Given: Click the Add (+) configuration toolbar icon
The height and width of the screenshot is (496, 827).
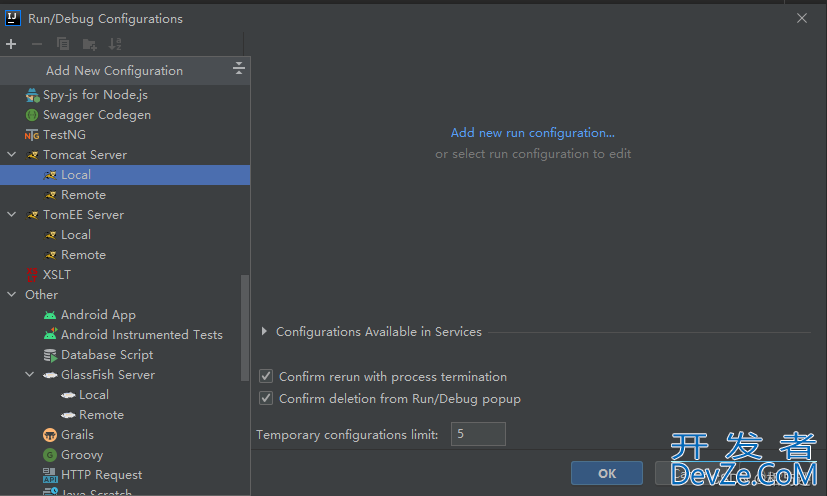Looking at the screenshot, I should [11, 44].
